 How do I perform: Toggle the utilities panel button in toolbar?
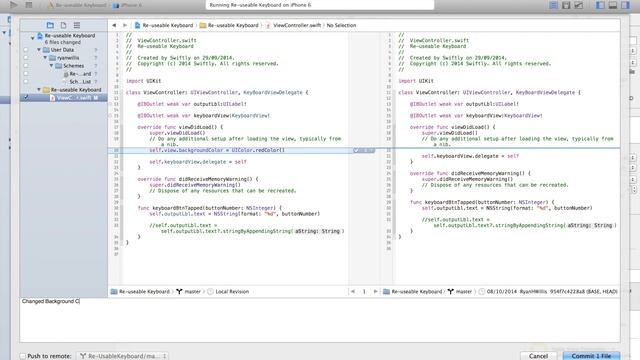pyautogui.click(x=625, y=5)
